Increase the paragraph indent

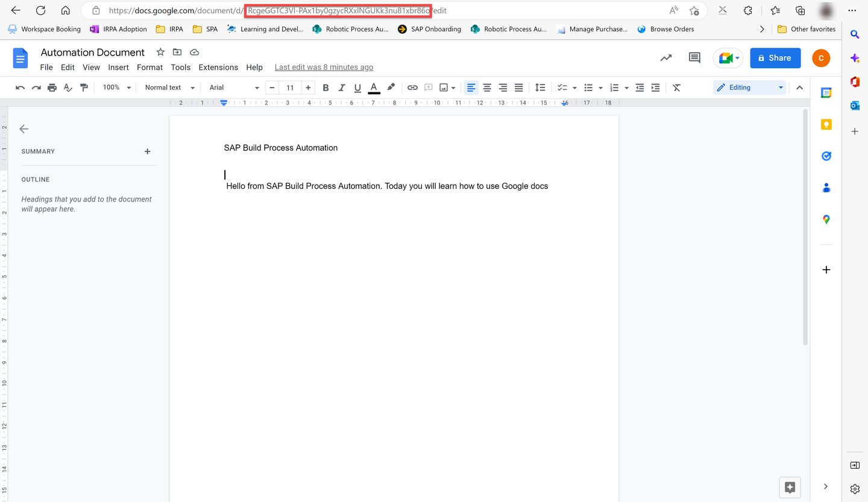[656, 87]
